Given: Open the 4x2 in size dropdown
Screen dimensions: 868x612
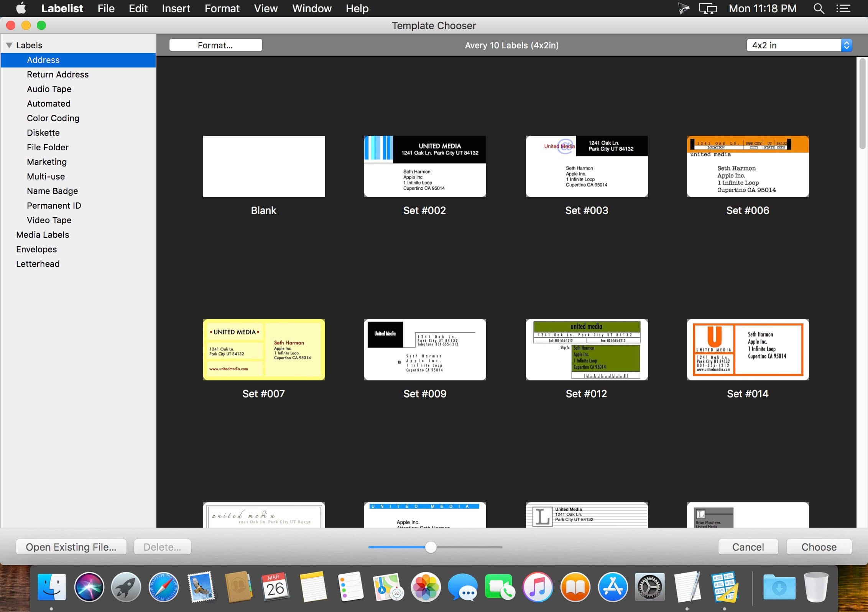Looking at the screenshot, I should (799, 45).
